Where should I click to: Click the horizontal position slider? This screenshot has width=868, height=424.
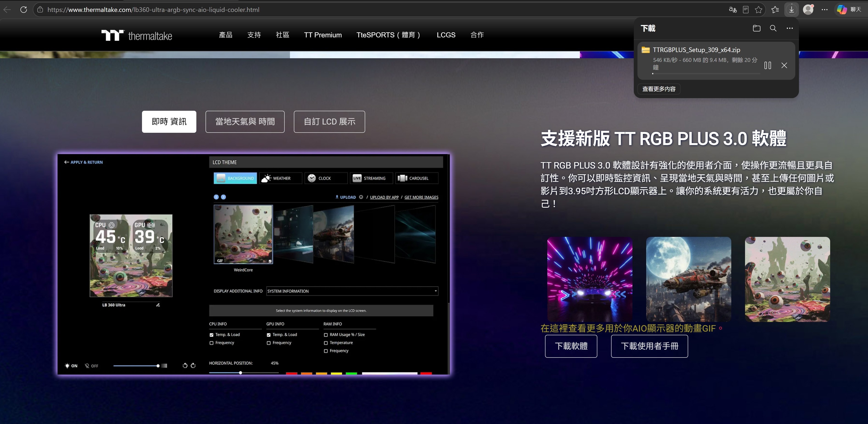244,372
